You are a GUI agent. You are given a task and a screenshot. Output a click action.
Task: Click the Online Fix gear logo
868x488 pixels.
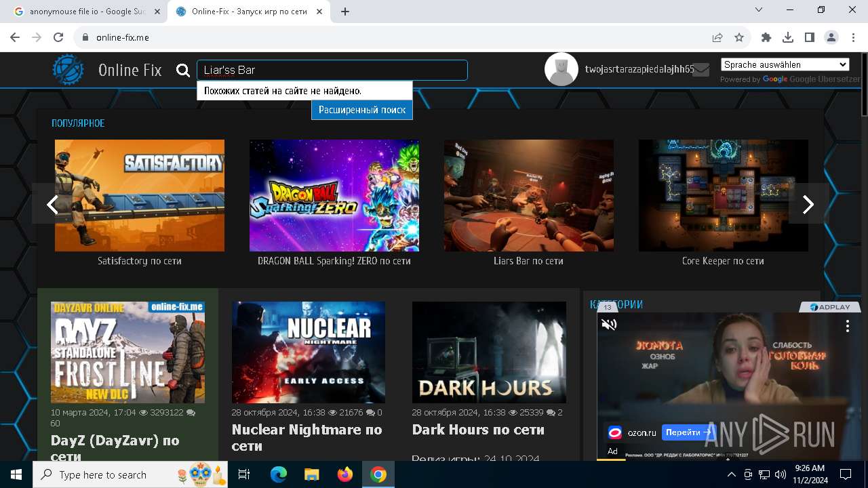pos(68,70)
